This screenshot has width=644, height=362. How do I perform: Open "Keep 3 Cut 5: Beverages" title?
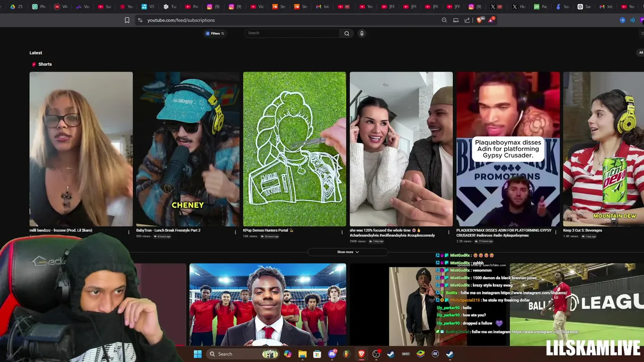[583, 230]
